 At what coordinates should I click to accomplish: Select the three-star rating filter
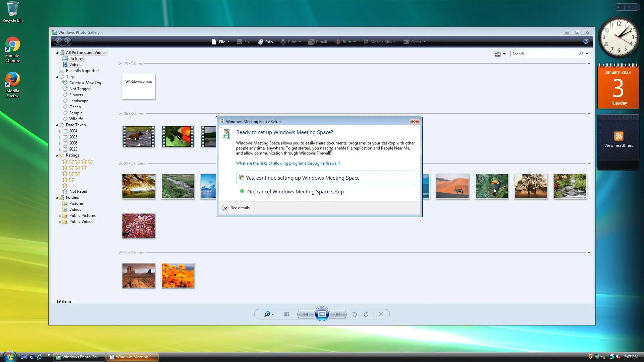coord(71,173)
